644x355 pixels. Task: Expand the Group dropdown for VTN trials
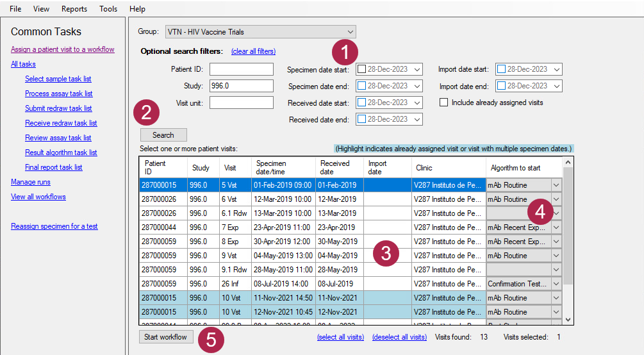click(350, 31)
